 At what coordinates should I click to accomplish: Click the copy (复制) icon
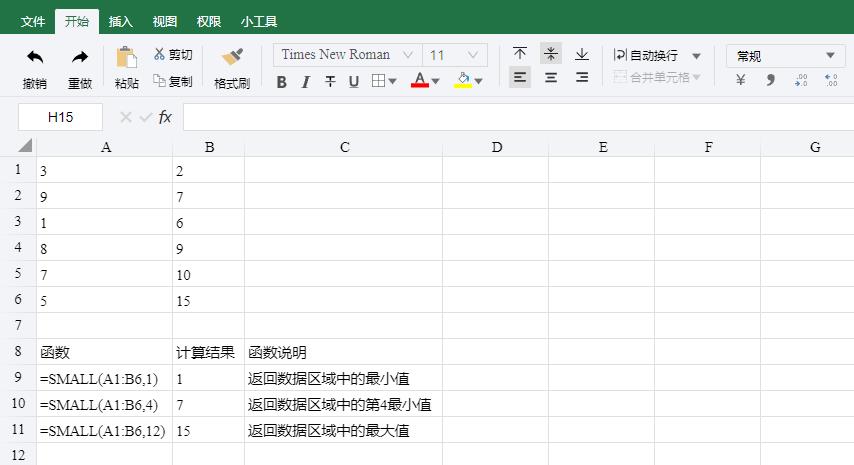(x=159, y=81)
